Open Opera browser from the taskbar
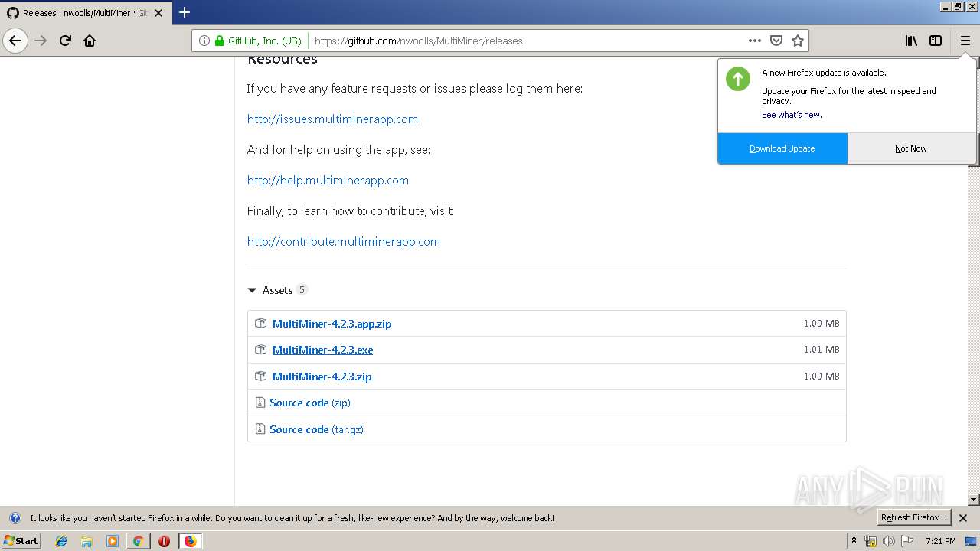The image size is (980, 551). tap(164, 541)
